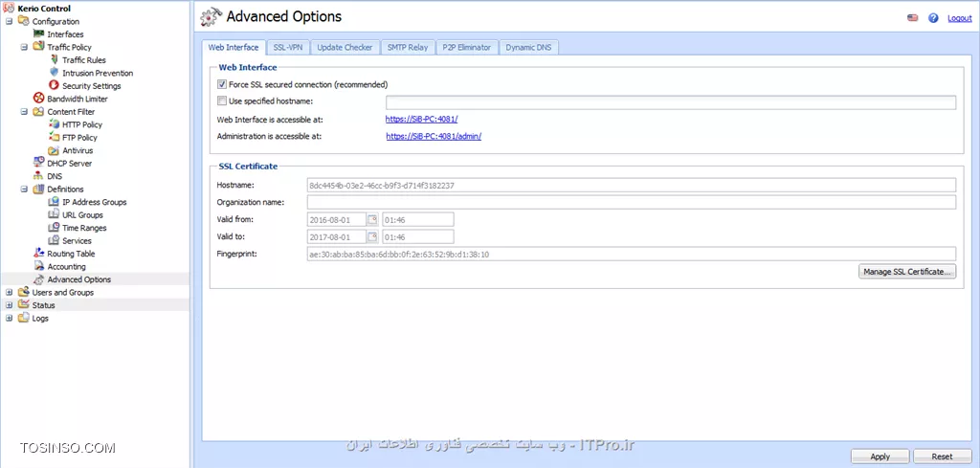
Task: Click the Valid from date field
Action: click(x=336, y=219)
